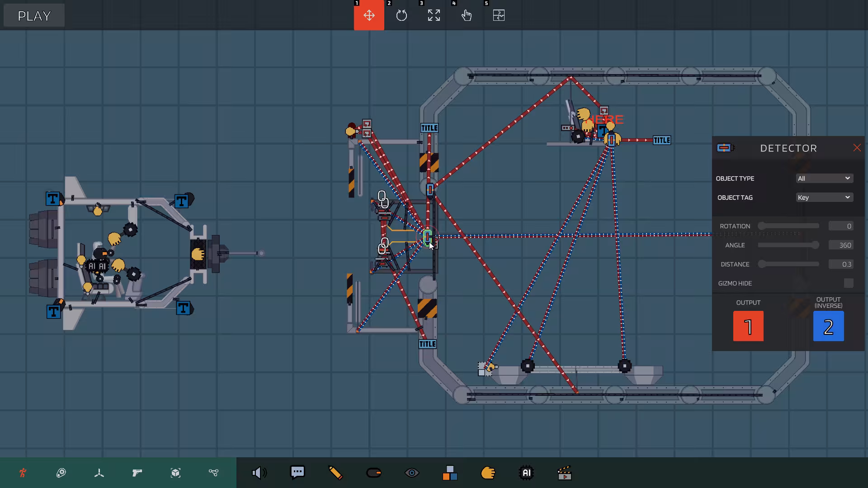Select the pencil drawing tool
This screenshot has width=868, height=488.
tap(335, 473)
